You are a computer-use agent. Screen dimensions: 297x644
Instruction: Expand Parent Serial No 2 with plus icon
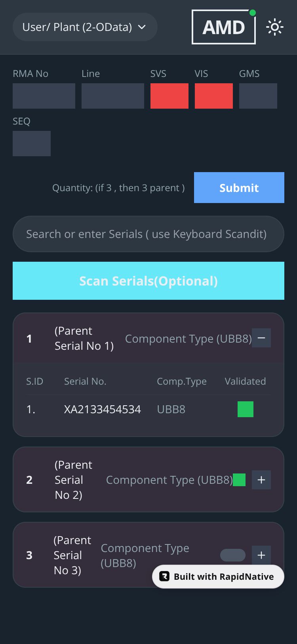[261, 480]
